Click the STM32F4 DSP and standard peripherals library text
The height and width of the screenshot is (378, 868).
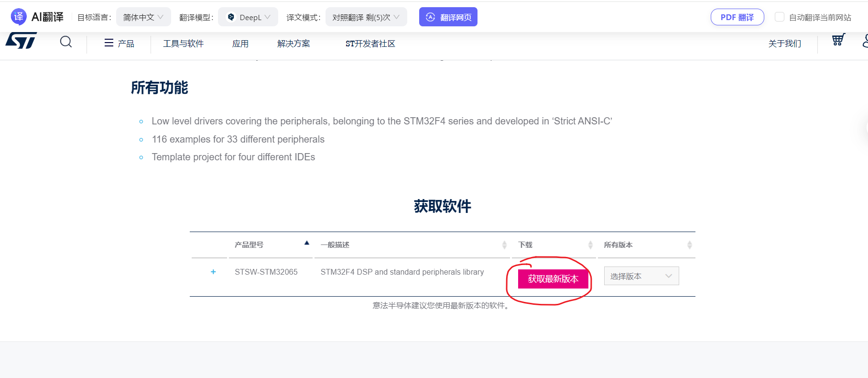402,272
